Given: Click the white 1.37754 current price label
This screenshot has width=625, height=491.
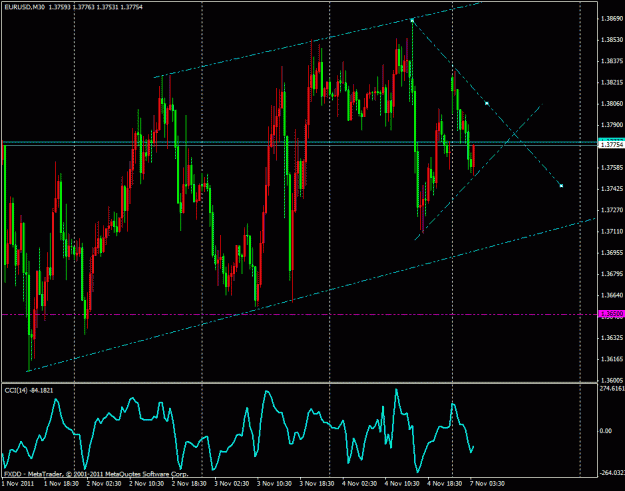Looking at the screenshot, I should coord(611,145).
